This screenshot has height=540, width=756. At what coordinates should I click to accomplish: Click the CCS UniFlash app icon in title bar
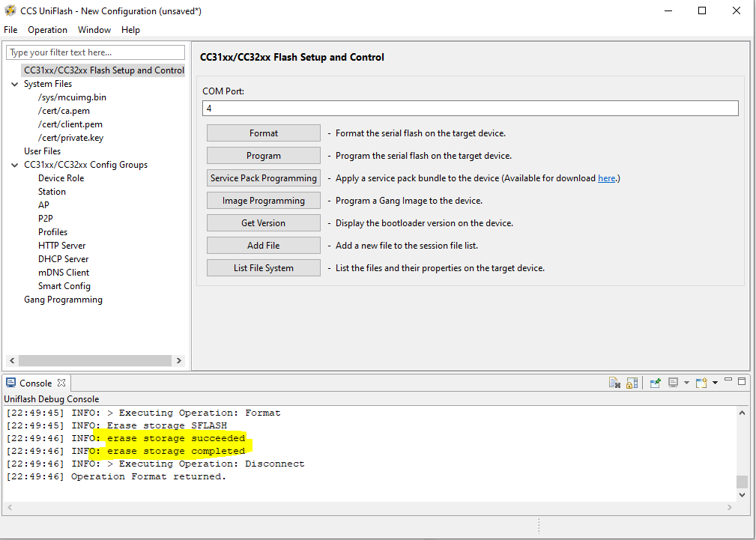(x=10, y=10)
